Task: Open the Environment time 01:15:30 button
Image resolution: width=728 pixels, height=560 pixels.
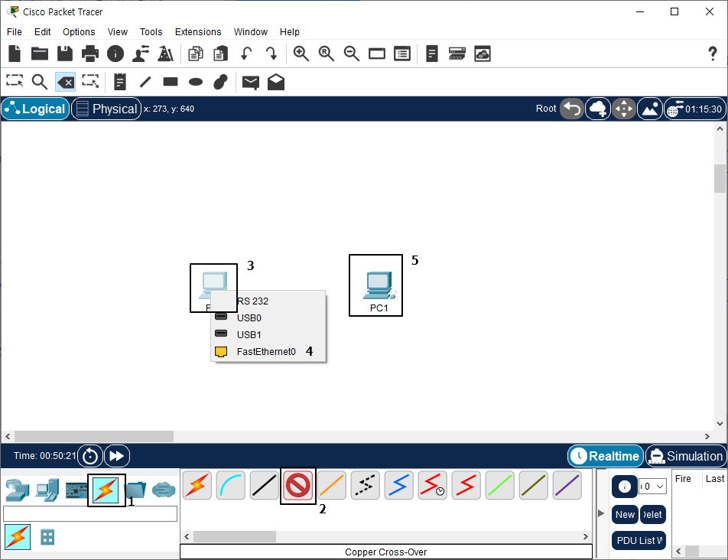Action: point(695,109)
